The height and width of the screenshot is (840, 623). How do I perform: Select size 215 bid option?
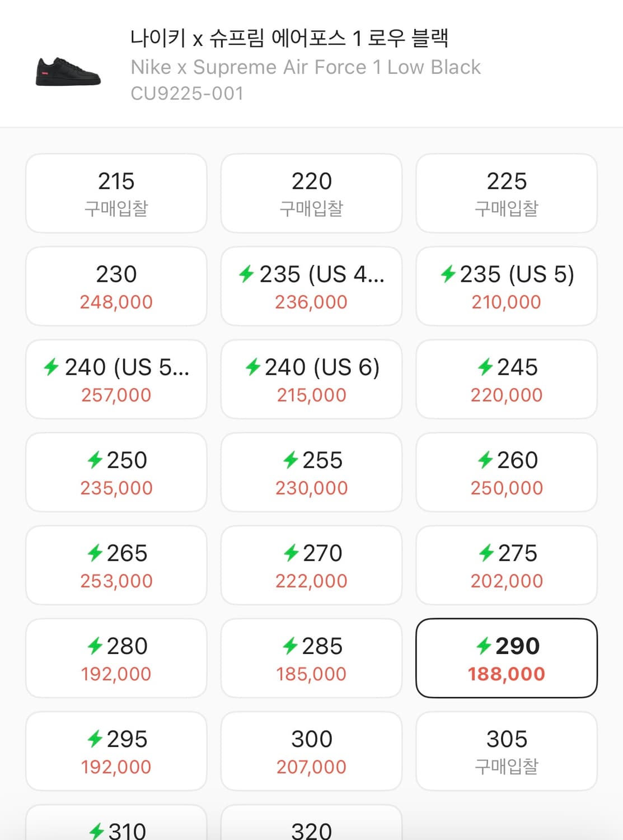pos(116,193)
